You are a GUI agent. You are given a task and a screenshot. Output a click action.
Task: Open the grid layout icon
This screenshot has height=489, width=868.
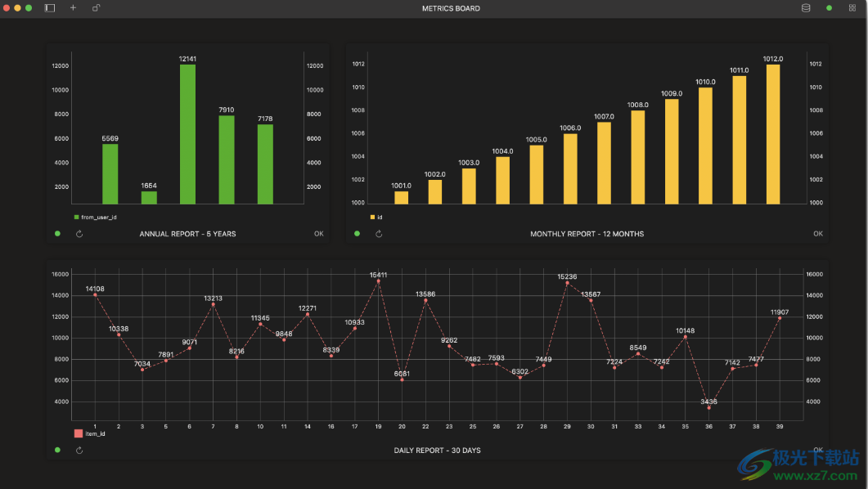pos(852,8)
